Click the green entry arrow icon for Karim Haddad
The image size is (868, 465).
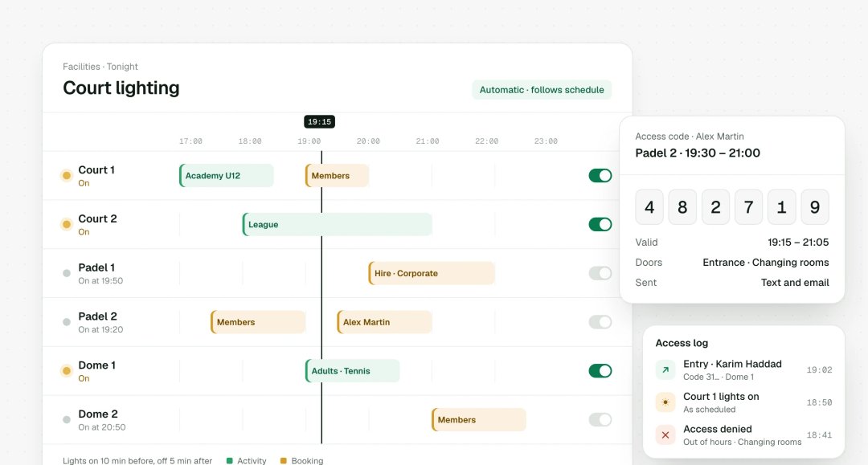tap(665, 370)
